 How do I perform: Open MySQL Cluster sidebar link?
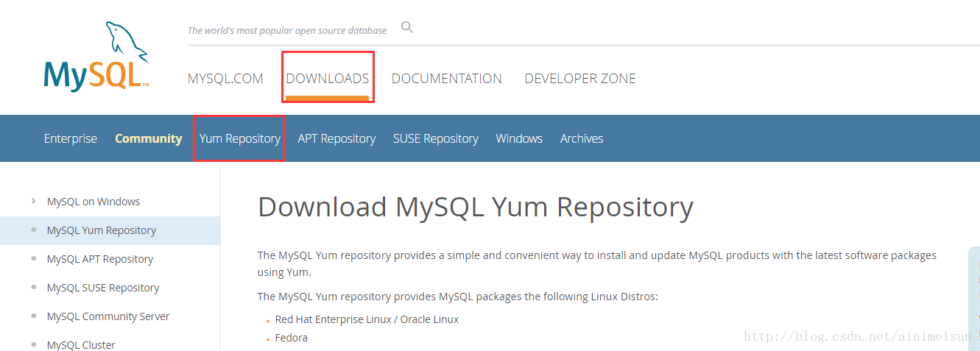81,344
